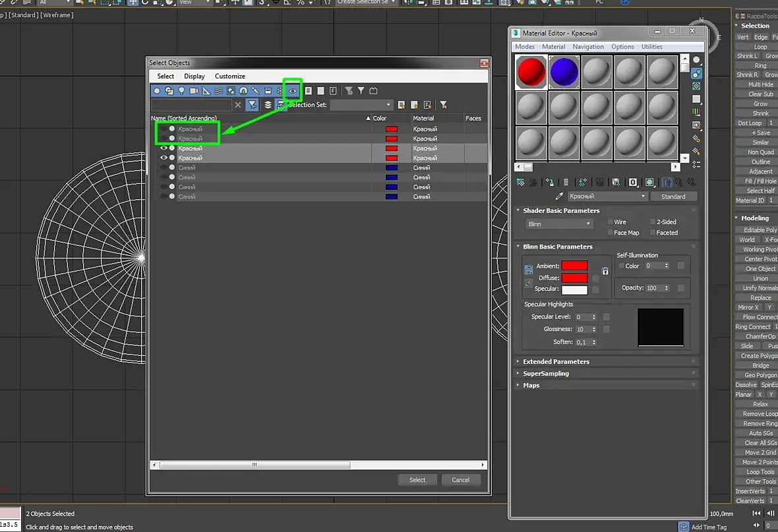Click the Select button
Image resolution: width=778 pixels, height=532 pixels.
[x=417, y=480]
